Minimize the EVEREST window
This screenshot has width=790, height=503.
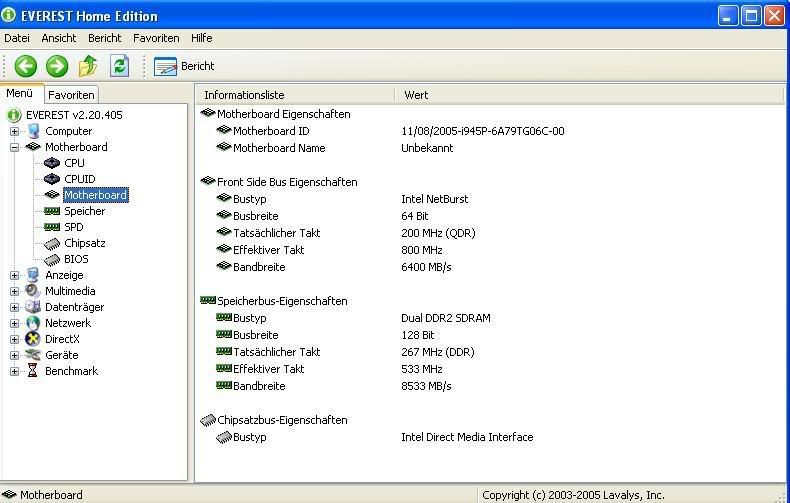[727, 16]
